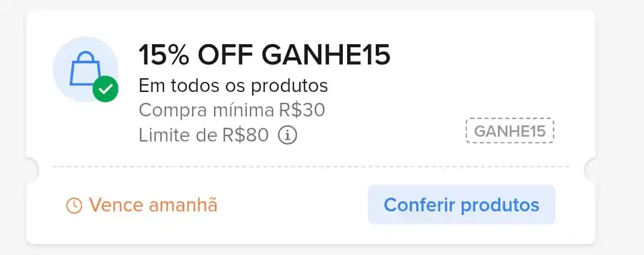Click the word GANHE15 in the heading

click(326, 56)
